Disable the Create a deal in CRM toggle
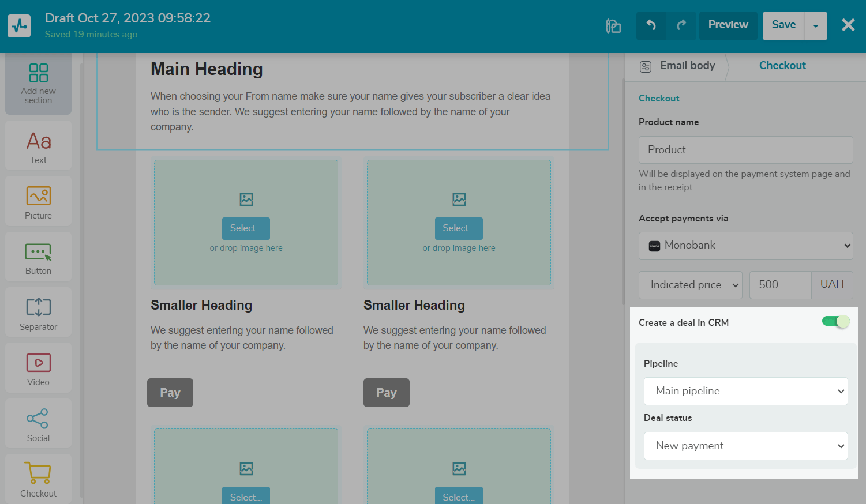 coord(835,322)
